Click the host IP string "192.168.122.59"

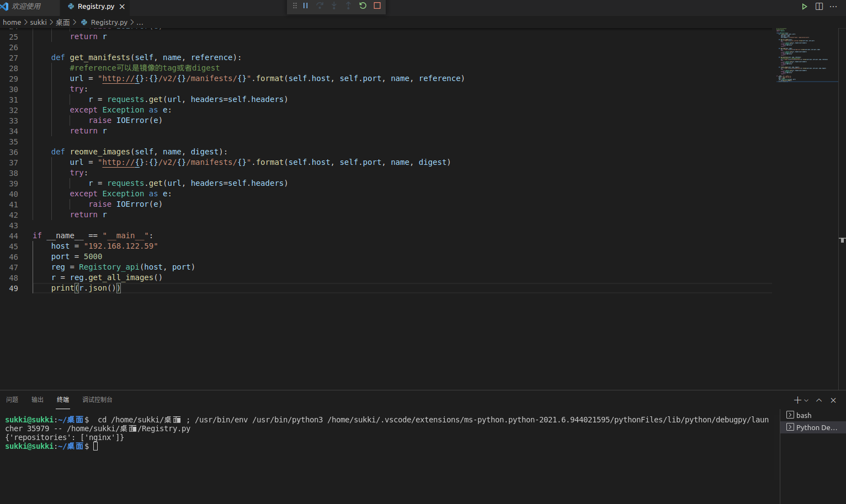point(121,246)
